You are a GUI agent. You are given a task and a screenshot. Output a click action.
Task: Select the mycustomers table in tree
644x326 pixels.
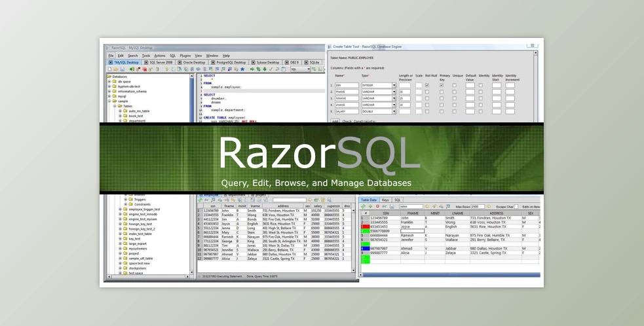point(138,249)
